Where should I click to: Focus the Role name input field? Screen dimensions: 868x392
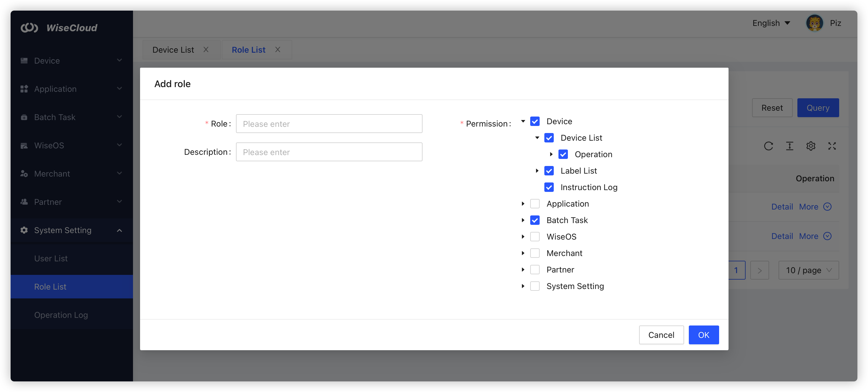329,124
